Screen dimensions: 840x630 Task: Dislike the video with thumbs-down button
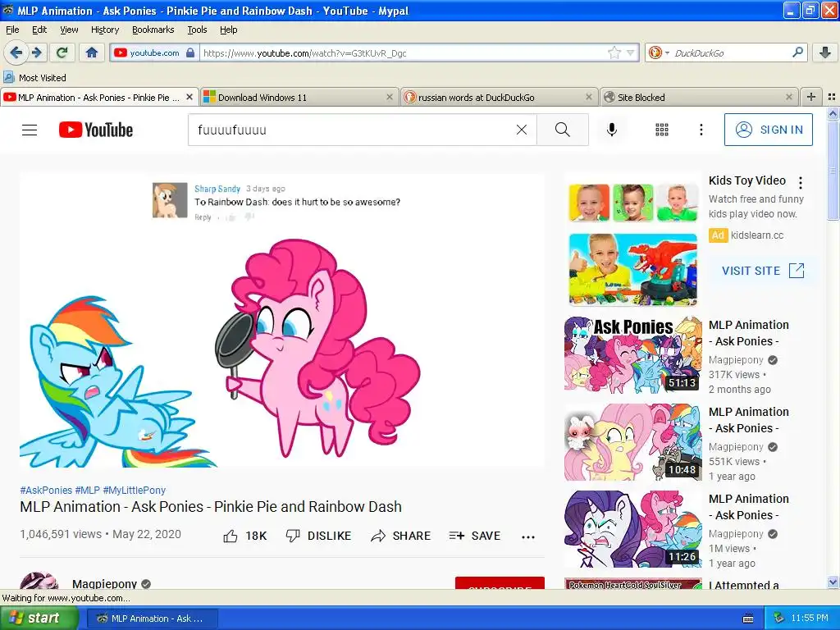tap(318, 536)
